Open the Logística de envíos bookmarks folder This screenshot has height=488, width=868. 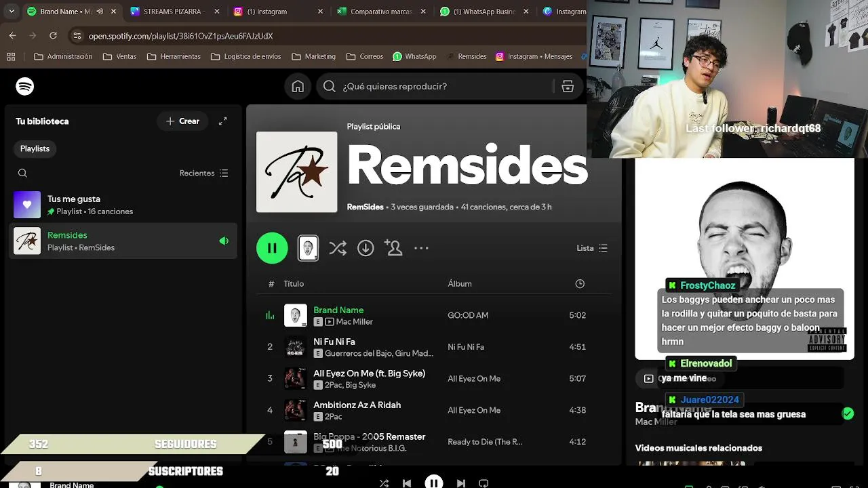tap(245, 56)
